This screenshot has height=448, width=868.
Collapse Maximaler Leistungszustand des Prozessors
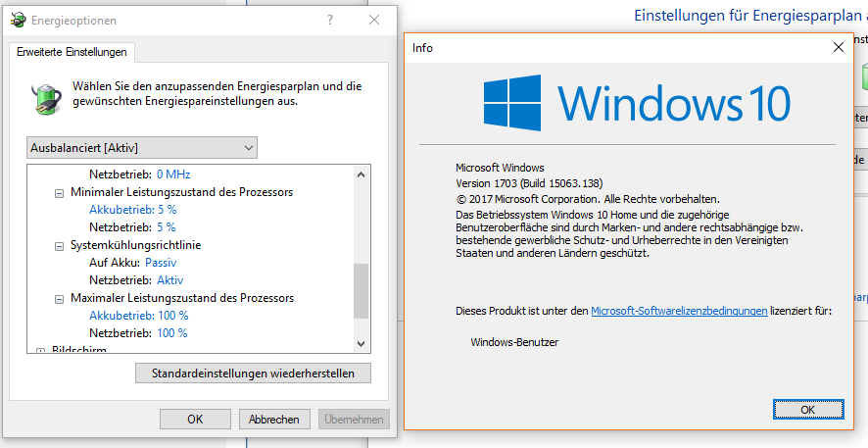pyautogui.click(x=59, y=300)
